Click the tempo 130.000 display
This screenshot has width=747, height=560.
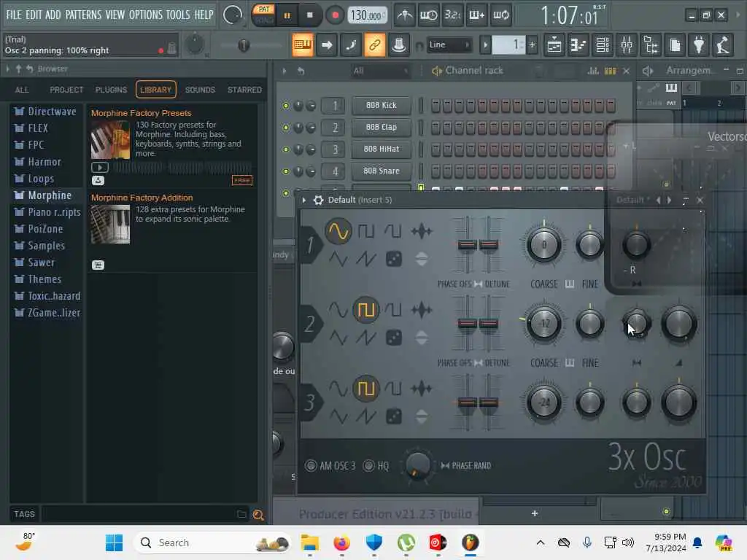[367, 15]
